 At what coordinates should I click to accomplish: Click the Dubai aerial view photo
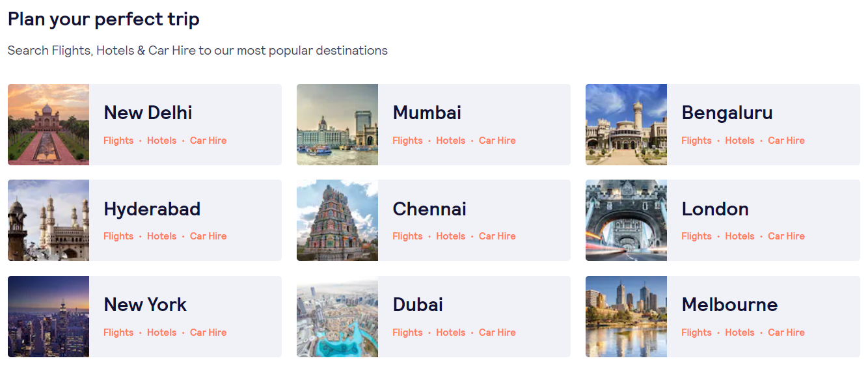337,316
